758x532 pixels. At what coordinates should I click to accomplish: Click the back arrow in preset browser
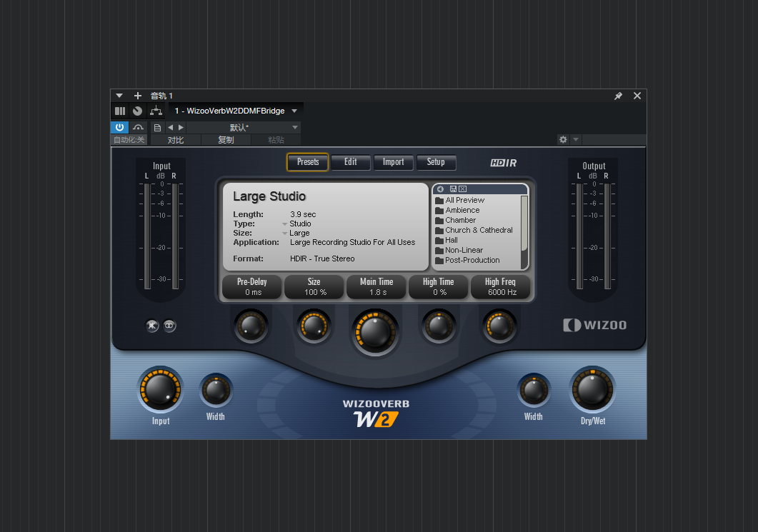pos(440,189)
